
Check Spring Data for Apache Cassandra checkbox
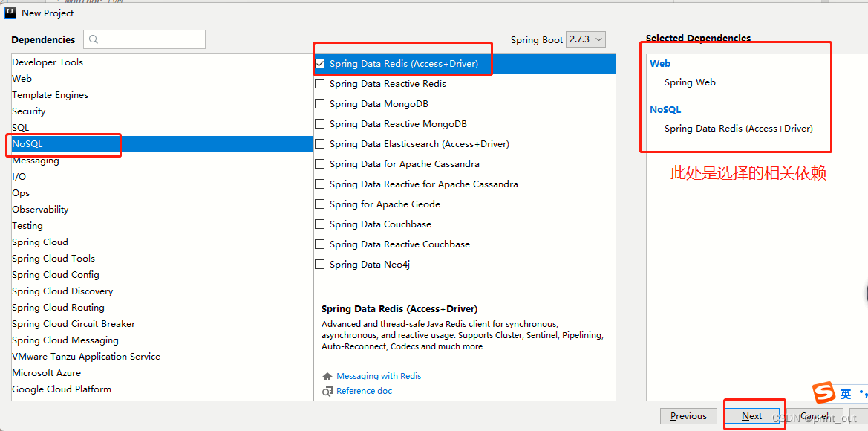point(319,164)
